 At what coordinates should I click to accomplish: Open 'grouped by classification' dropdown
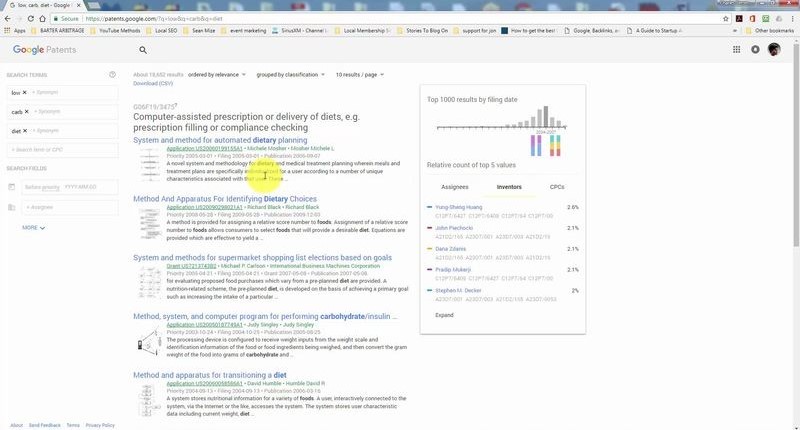tap(292, 75)
